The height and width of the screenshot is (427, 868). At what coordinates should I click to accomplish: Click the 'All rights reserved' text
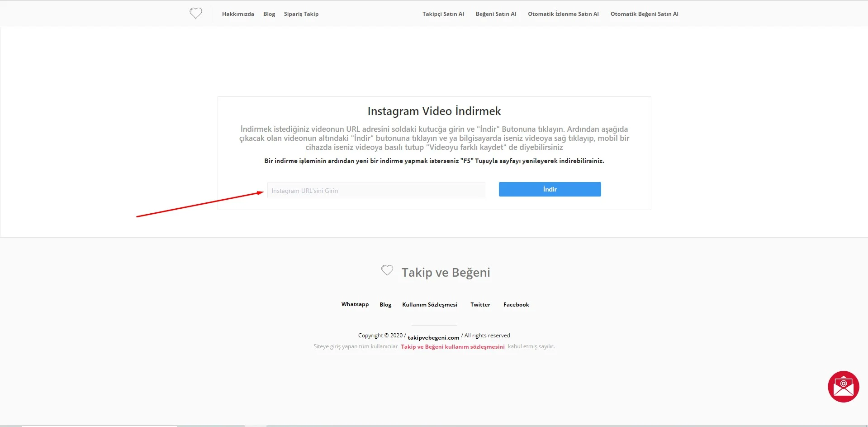[487, 336]
